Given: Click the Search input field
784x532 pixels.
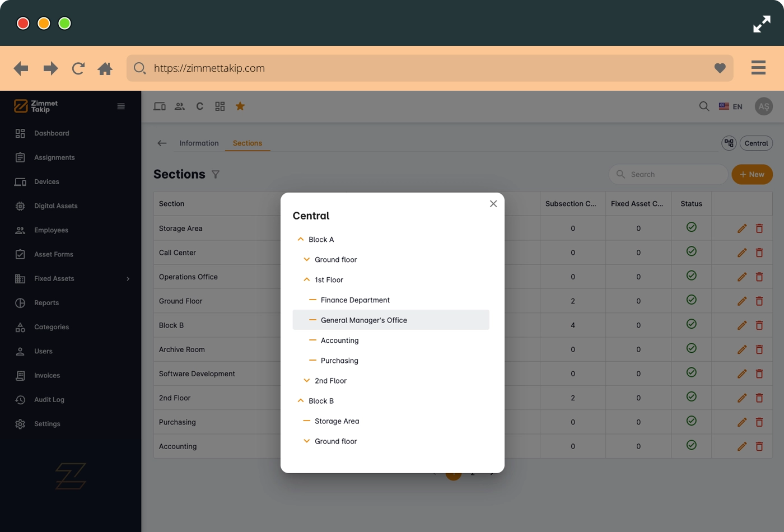Looking at the screenshot, I should click(x=668, y=174).
